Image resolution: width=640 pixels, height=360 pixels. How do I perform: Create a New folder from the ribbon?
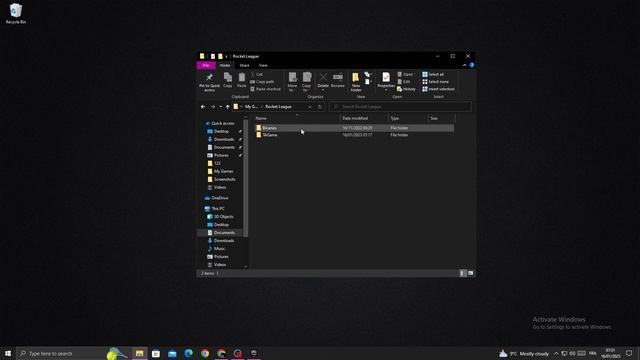[x=356, y=82]
